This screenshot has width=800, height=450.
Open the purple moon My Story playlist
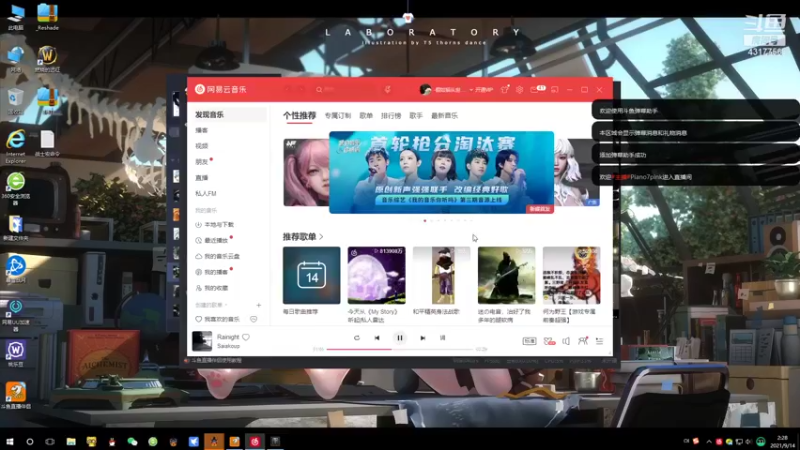pos(377,276)
